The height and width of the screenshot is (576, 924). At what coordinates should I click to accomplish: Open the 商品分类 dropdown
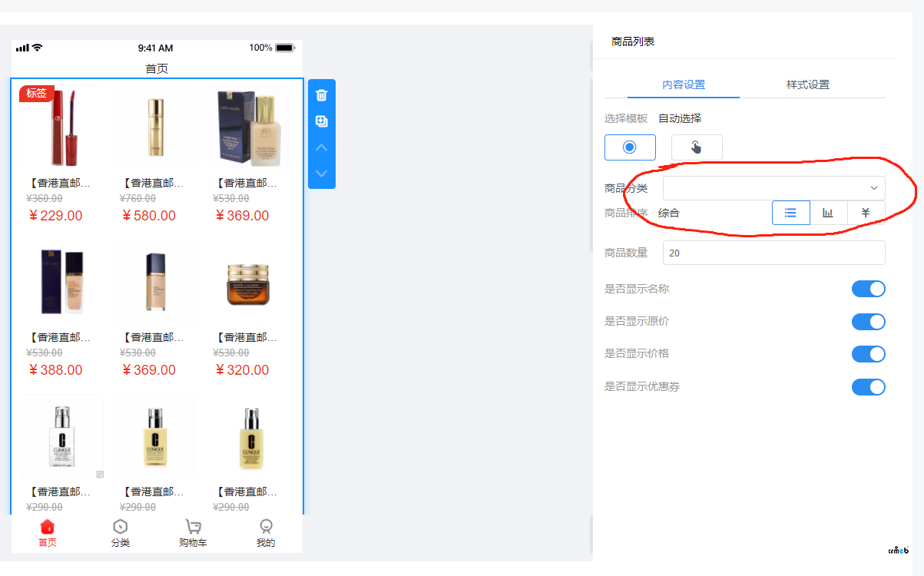(x=774, y=188)
